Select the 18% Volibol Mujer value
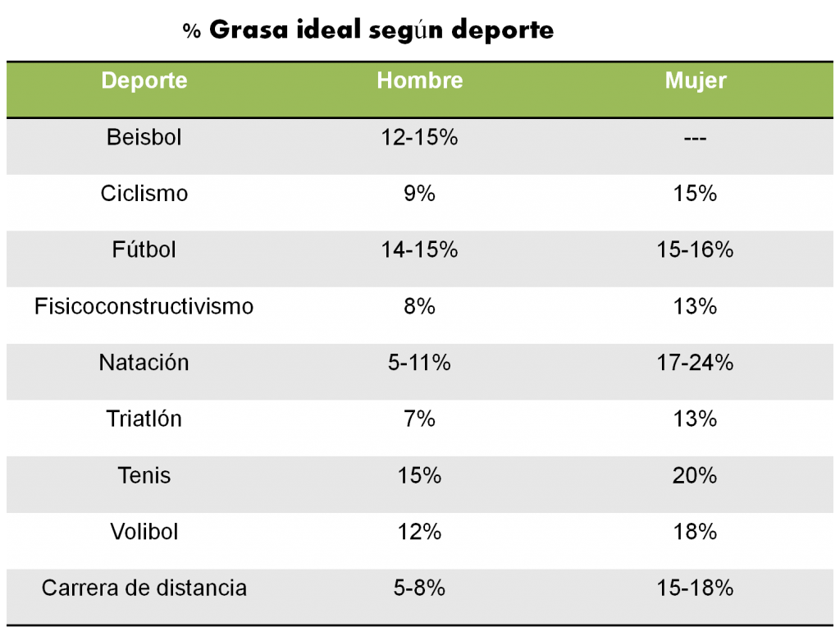This screenshot has width=840, height=632. pos(696,533)
